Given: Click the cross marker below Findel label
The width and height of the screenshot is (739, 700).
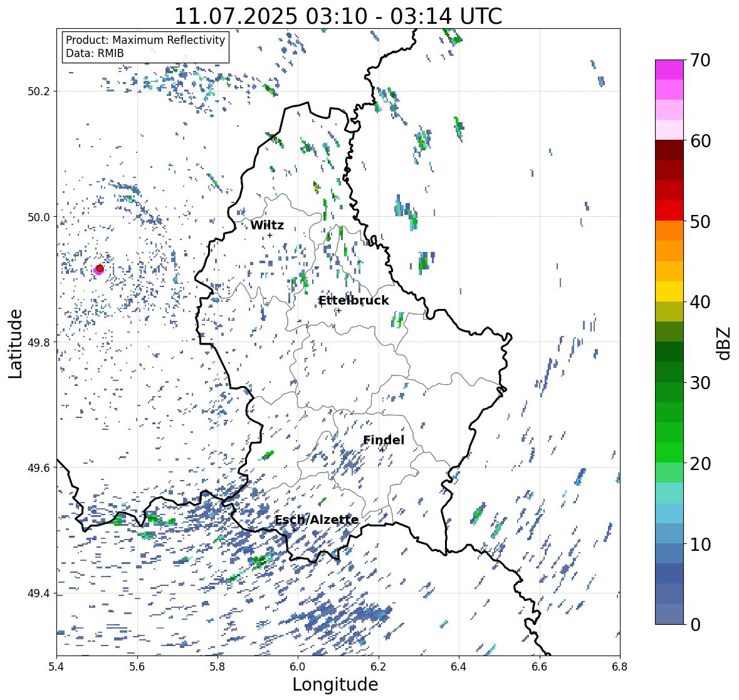Looking at the screenshot, I should coord(383,449).
